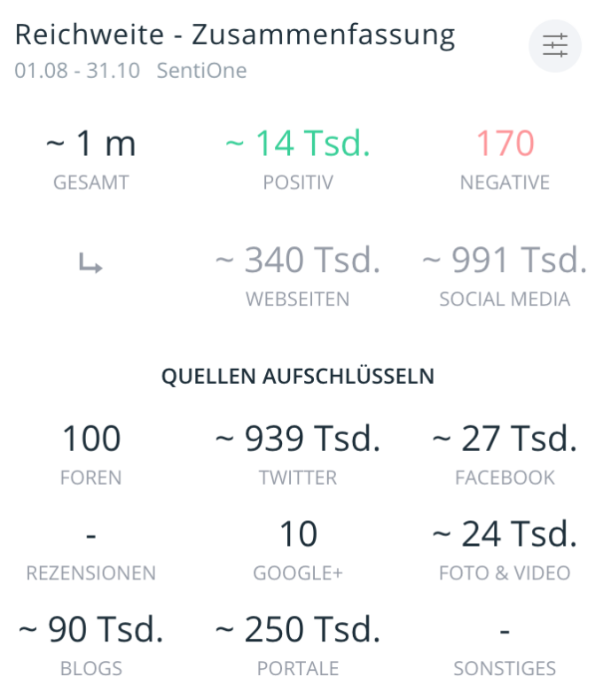This screenshot has width=603, height=700.
Task: Click the Quellen Aufschlüsseln heading
Action: click(298, 376)
